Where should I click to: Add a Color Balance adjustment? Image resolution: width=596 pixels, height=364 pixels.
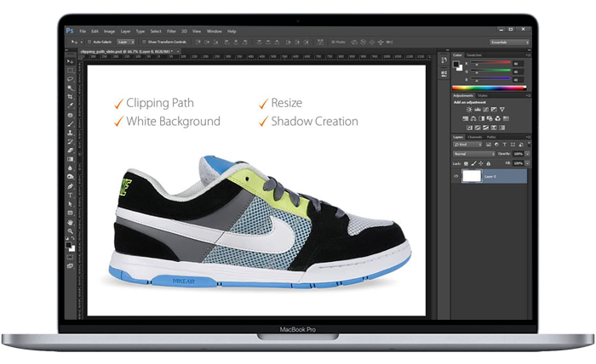(x=473, y=118)
